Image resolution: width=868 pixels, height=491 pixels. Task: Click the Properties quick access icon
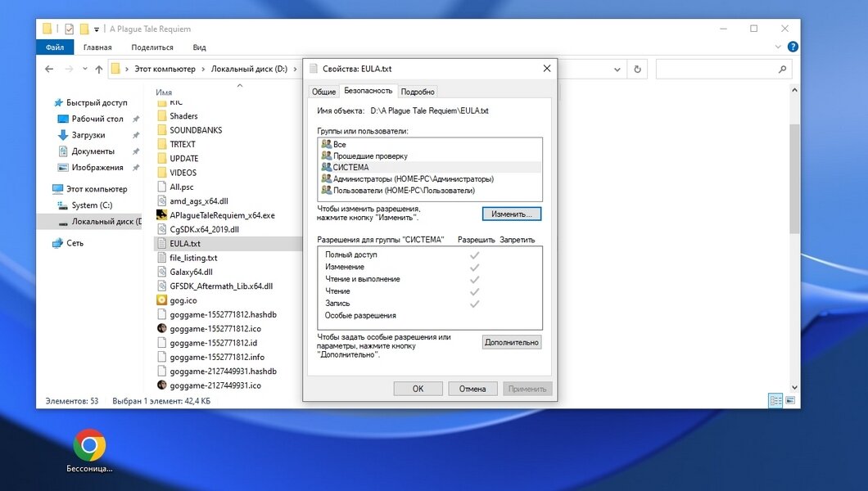70,29
